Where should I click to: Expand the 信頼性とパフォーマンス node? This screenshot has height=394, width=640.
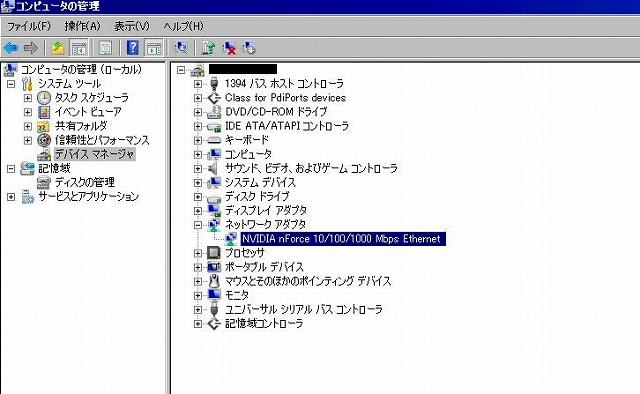(27, 140)
